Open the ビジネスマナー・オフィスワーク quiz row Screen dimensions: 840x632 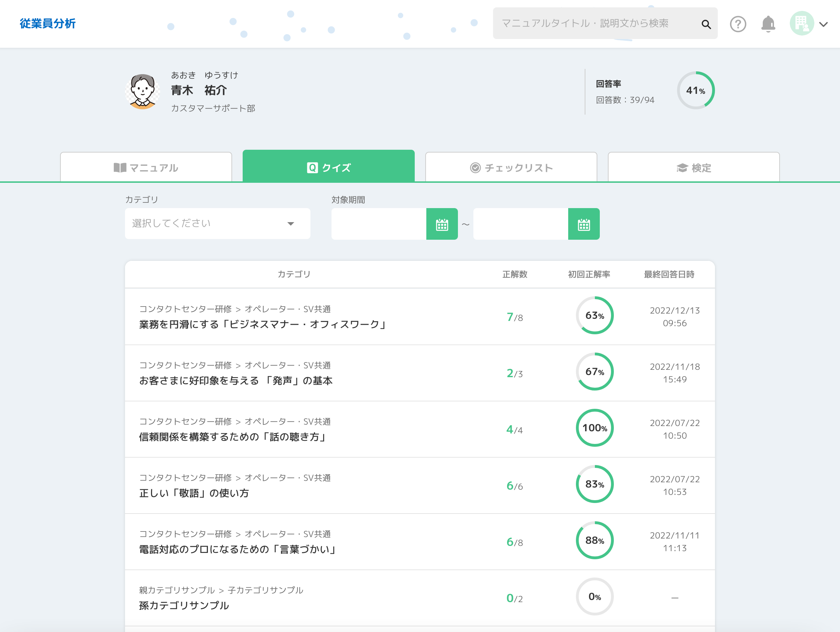(x=263, y=324)
